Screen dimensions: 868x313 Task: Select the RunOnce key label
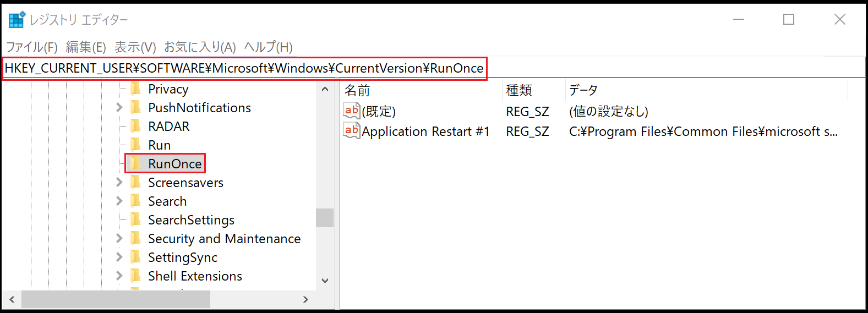175,164
